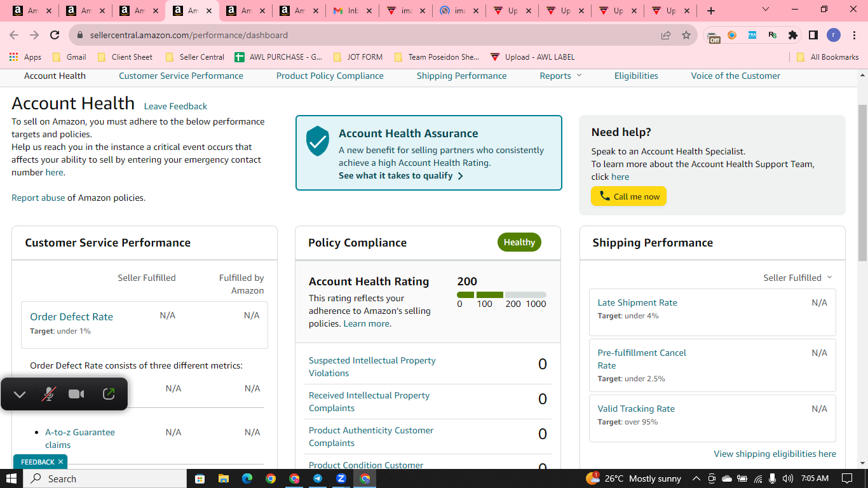The height and width of the screenshot is (488, 868).
Task: Open A-to-z Guarantee claims link
Action: [80, 438]
